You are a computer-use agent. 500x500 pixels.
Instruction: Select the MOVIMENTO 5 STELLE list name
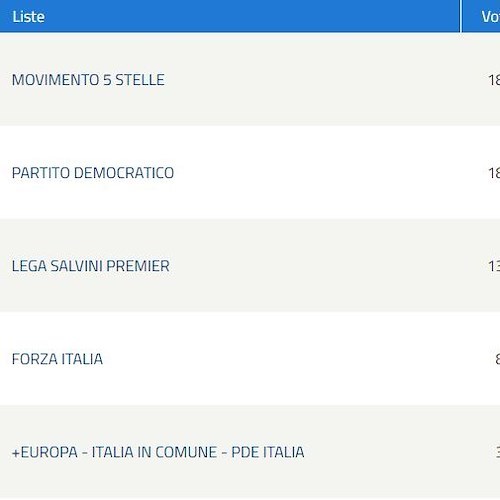point(88,80)
